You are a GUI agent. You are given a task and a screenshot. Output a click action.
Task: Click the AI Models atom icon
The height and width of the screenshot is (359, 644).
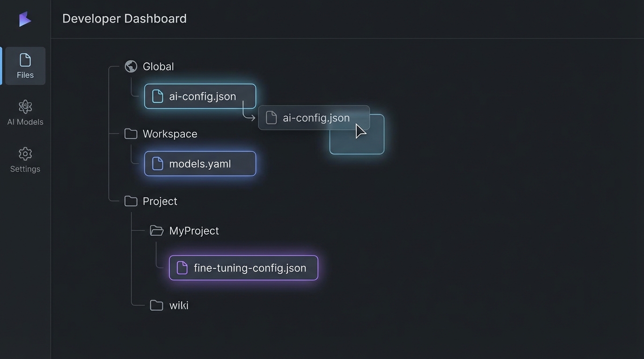pyautogui.click(x=25, y=107)
